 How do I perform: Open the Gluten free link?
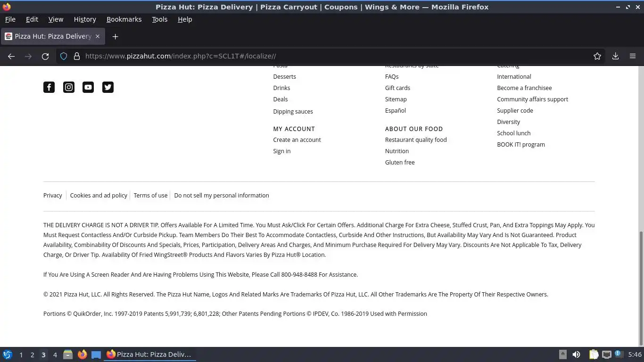[400, 163]
